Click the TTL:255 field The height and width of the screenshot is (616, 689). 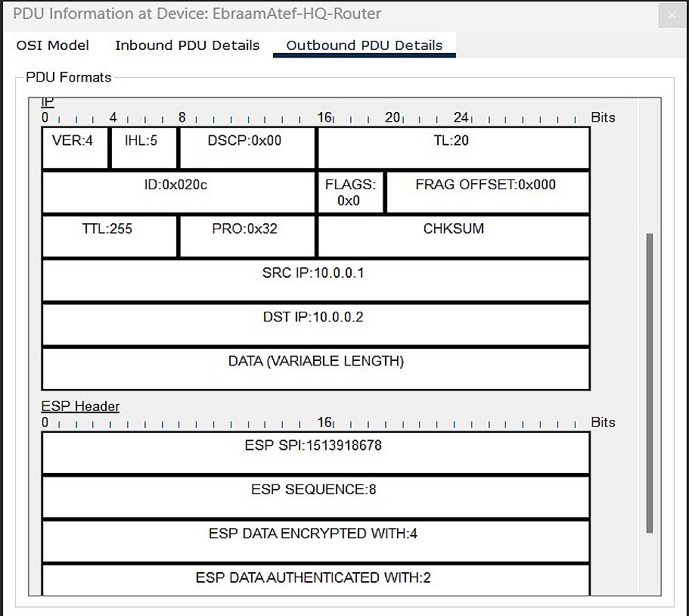[x=110, y=236]
